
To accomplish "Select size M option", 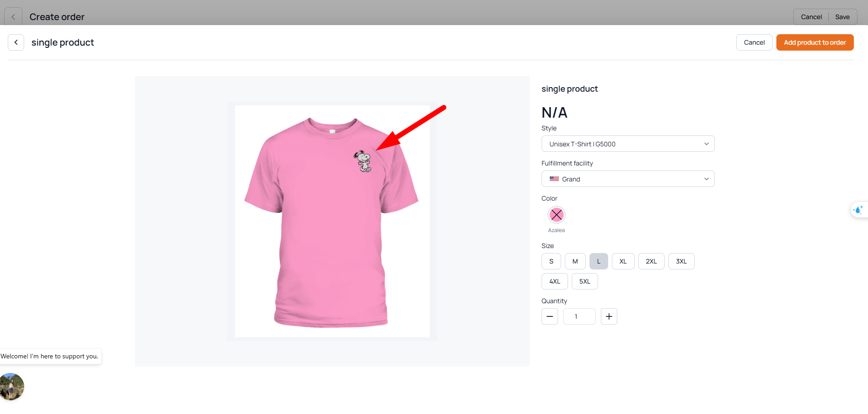I will tap(575, 261).
